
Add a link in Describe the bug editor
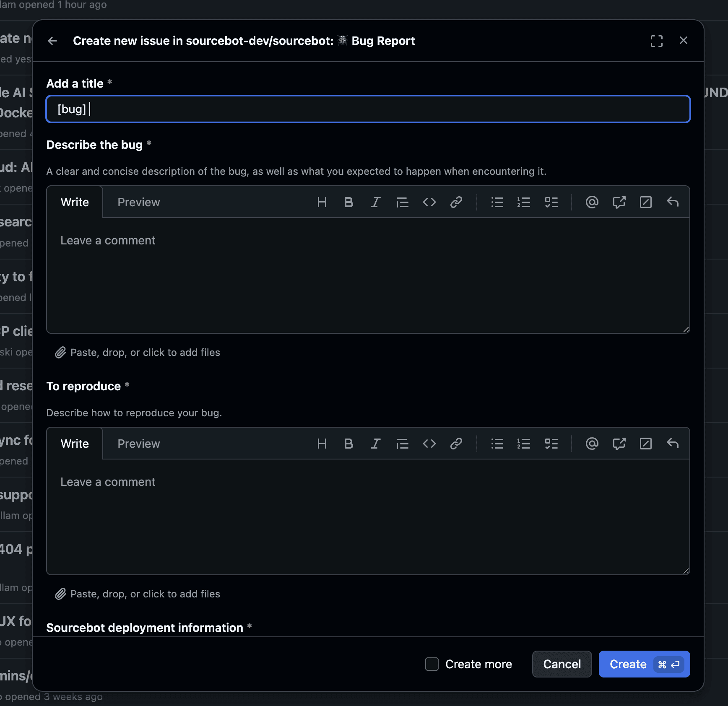point(456,202)
